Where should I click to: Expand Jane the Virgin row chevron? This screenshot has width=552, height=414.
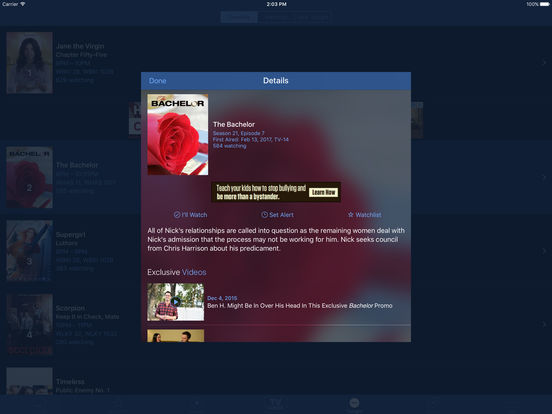point(544,63)
